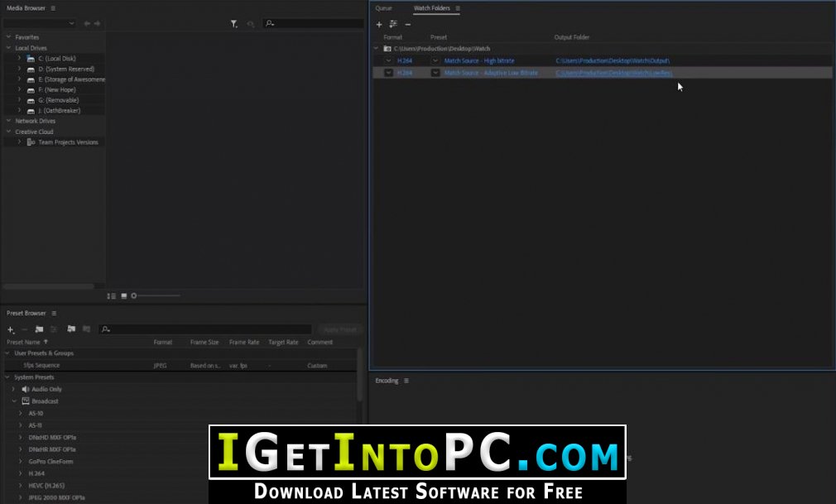836x504 pixels.
Task: Switch Media Browser to list view icon
Action: [x=112, y=296]
